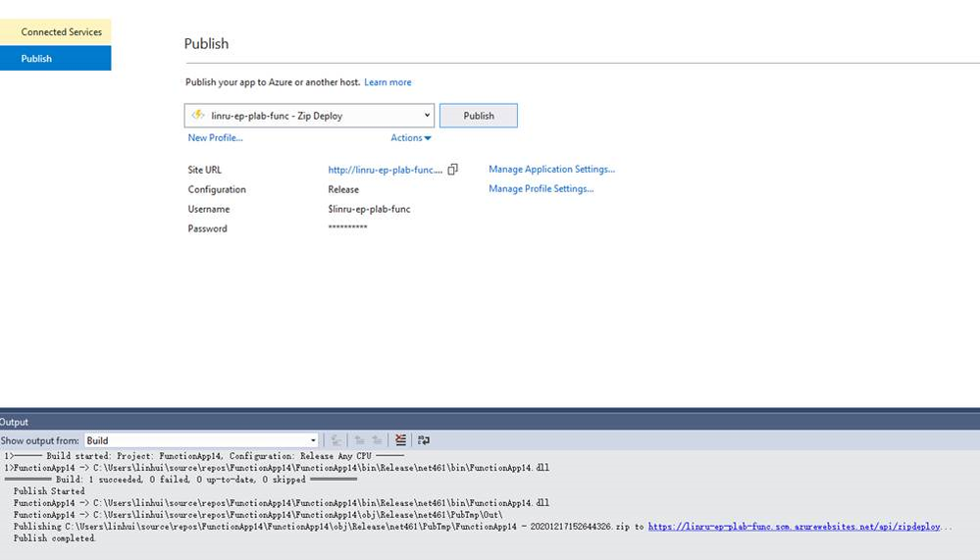980x560 pixels.
Task: Open Manage Profile Settings...
Action: click(x=542, y=188)
